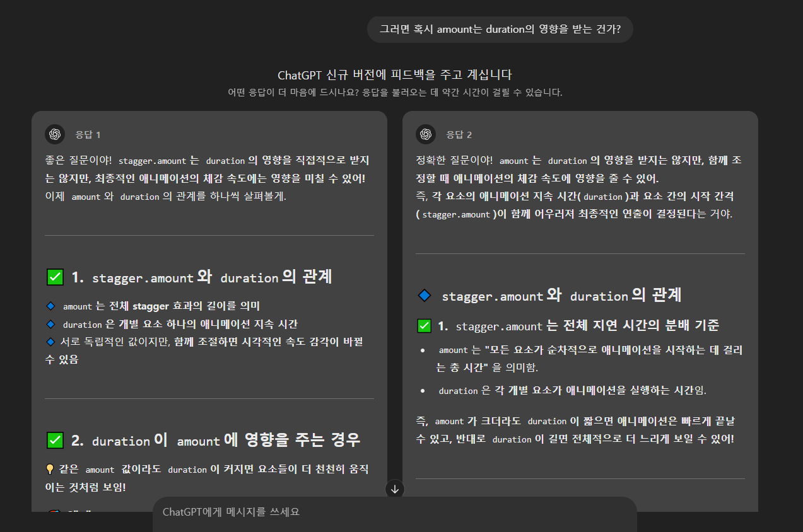Click the scroll-to-bottom arrow button
Screen dimensions: 803x532
395,489
